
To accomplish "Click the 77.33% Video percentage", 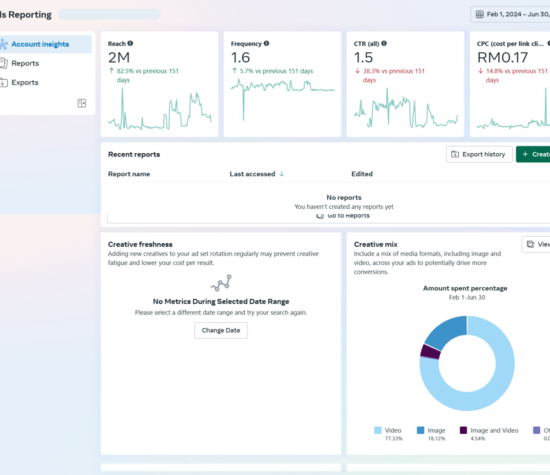I will click(x=394, y=439).
